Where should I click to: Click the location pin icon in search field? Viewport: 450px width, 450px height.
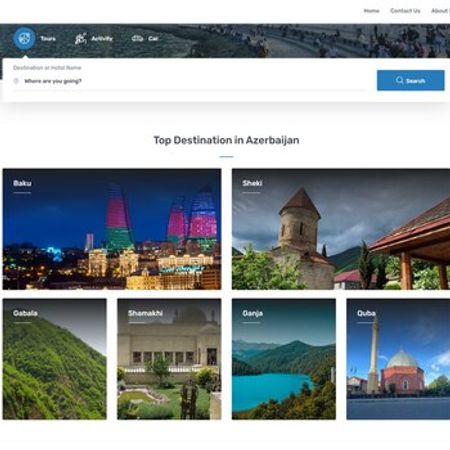click(16, 81)
